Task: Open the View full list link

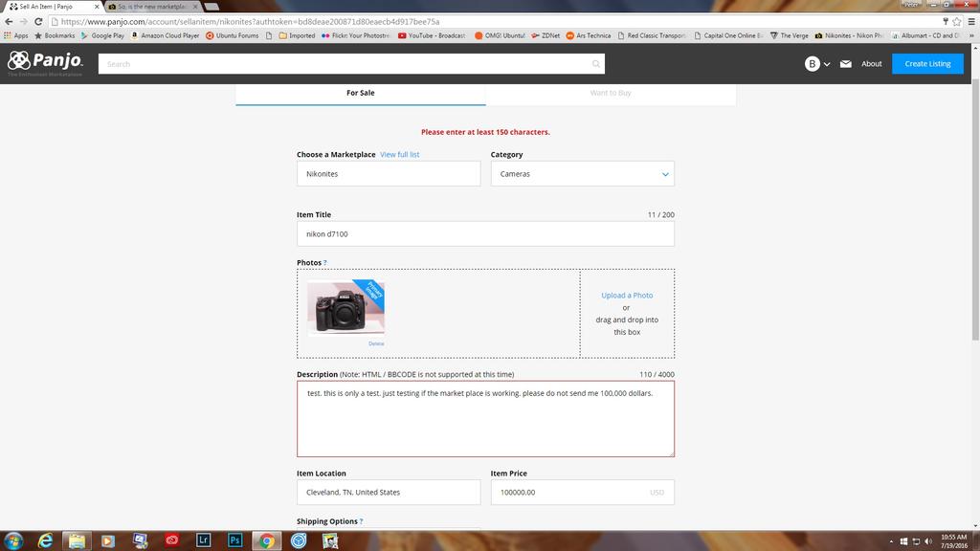Action: pos(399,155)
